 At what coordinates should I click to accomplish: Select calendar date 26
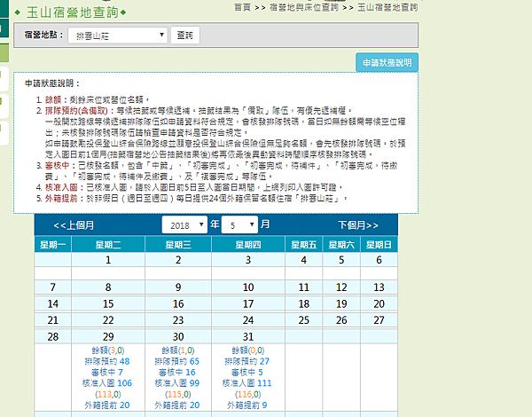(341, 320)
